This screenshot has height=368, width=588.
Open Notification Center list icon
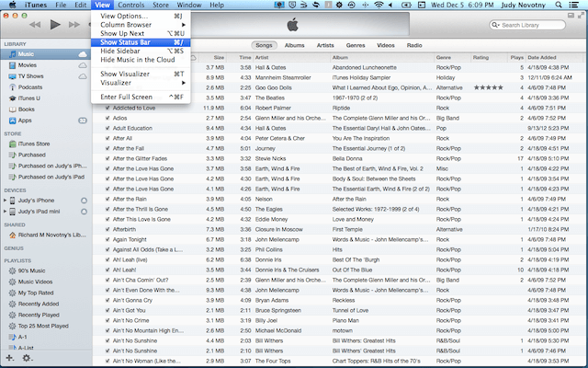573,5
